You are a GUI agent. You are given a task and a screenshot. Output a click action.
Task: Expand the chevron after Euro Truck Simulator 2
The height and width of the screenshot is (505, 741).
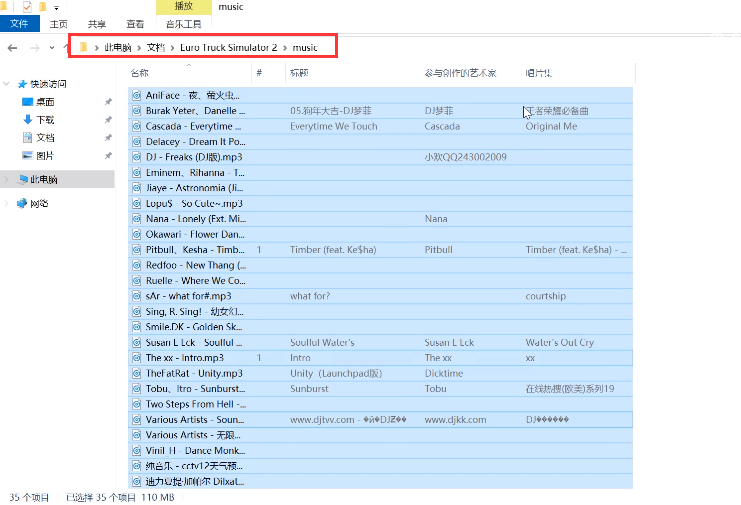[x=285, y=48]
